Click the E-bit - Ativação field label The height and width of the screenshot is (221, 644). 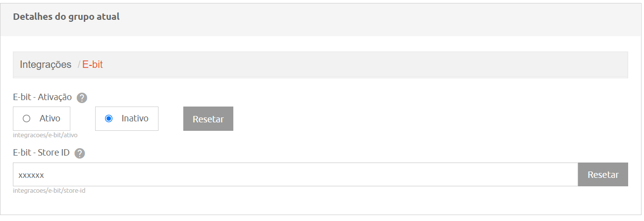point(43,97)
